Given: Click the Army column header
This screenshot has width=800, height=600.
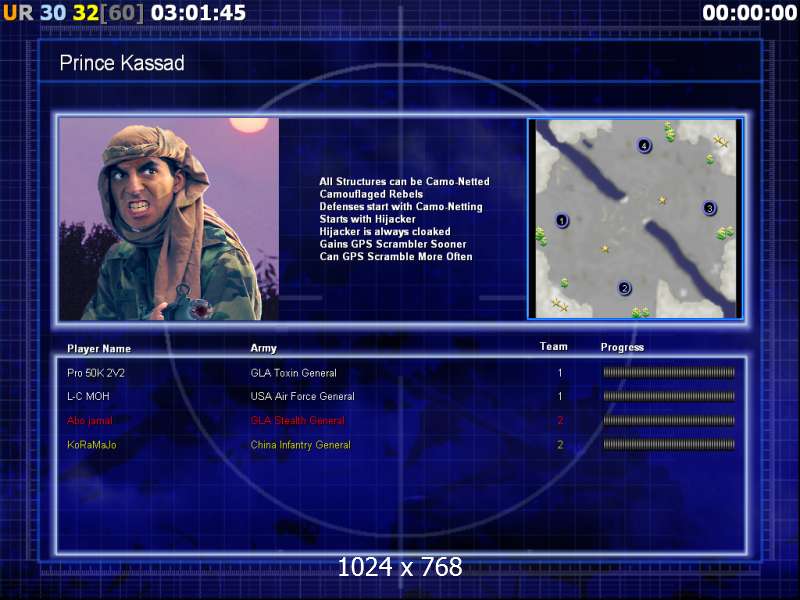Looking at the screenshot, I should pyautogui.click(x=263, y=348).
